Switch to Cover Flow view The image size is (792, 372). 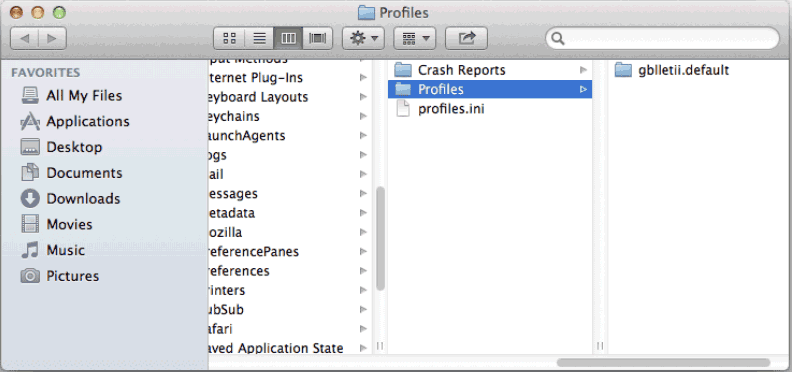click(x=318, y=38)
